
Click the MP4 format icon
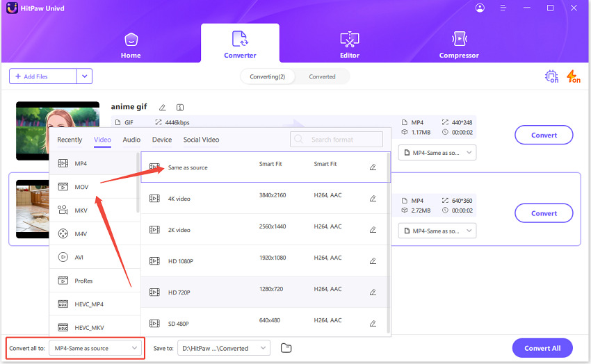[x=63, y=163]
